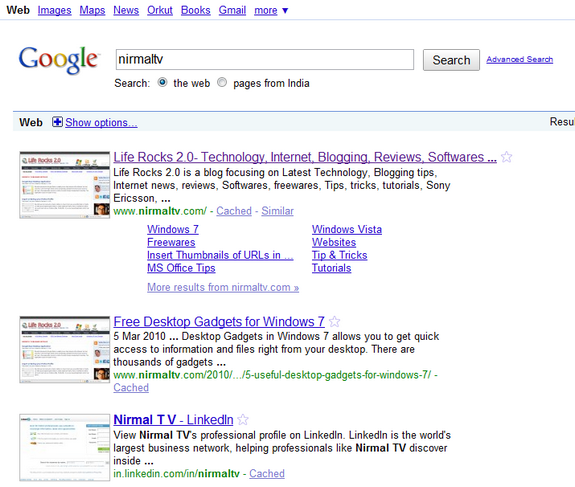Click the Search button
The width and height of the screenshot is (575, 487).
(x=451, y=60)
